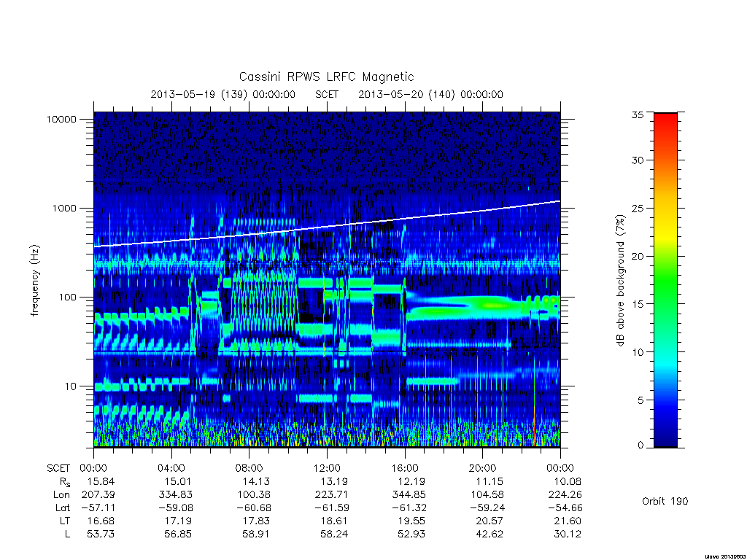
Task: Select the start date '2013-05-19 (139) 00:00:00'
Action: (x=223, y=94)
